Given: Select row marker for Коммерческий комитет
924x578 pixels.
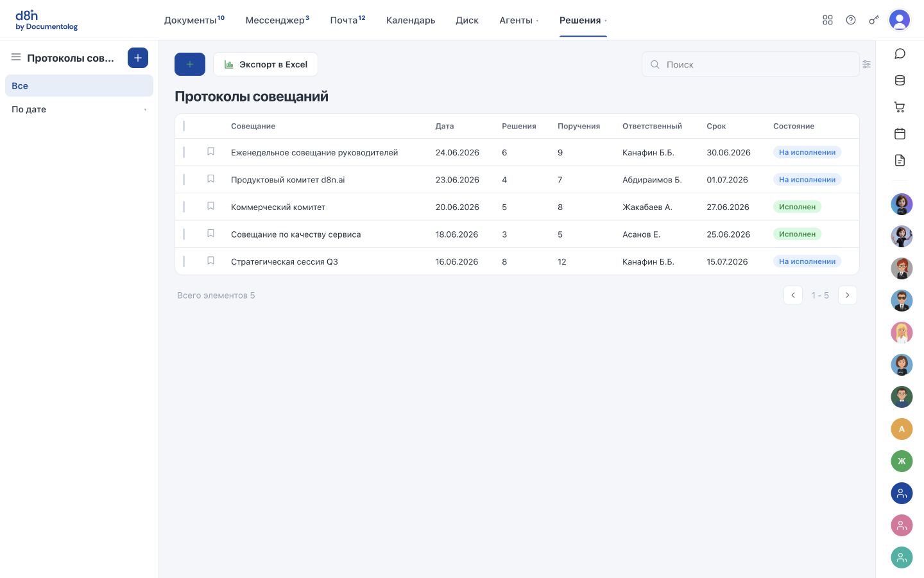Looking at the screenshot, I should 184,207.
